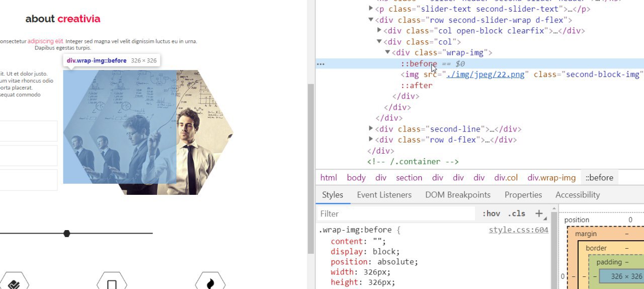
Task: Select the /.container comment row
Action: tap(413, 162)
